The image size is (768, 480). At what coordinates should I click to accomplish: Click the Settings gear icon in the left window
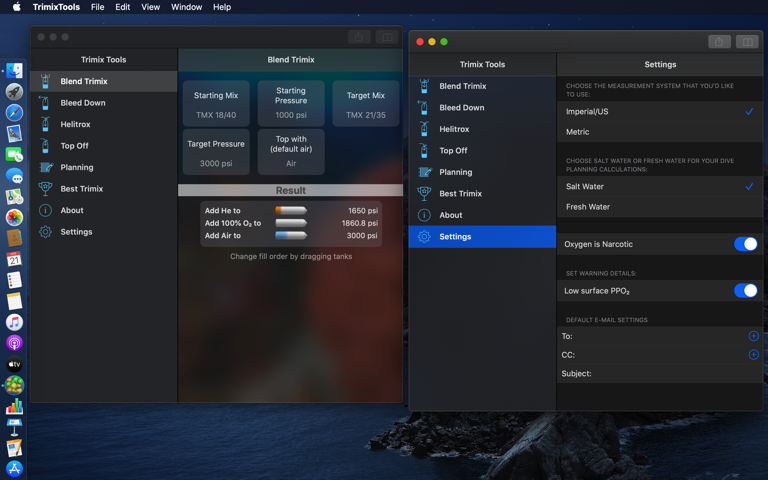point(45,232)
